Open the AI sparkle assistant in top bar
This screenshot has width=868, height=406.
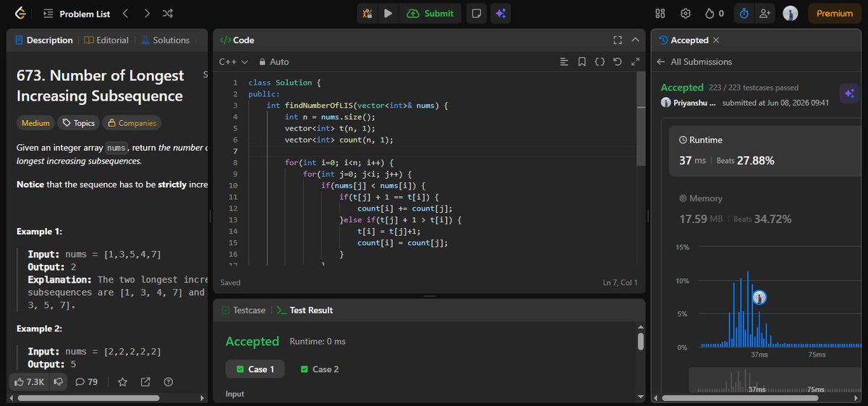(500, 13)
